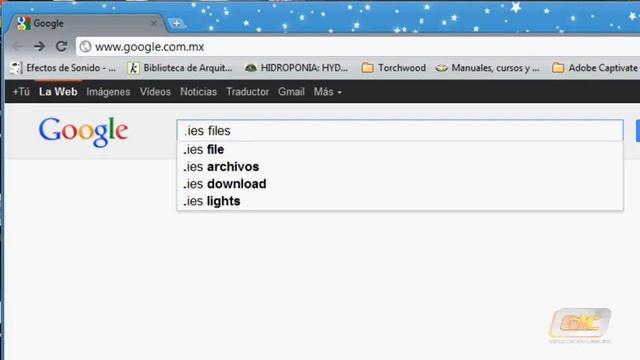The width and height of the screenshot is (640, 360).
Task: Open HIDROPONIA: HYD... bookmark
Action: (x=296, y=68)
